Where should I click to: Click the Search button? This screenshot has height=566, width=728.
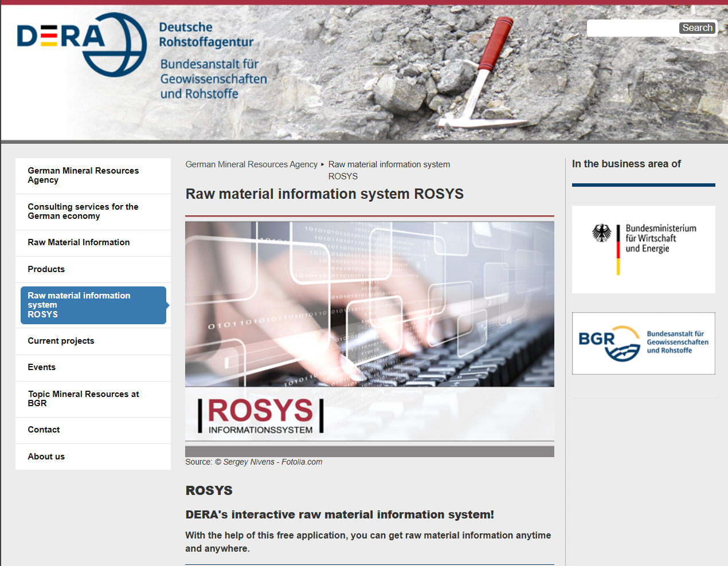click(x=697, y=28)
